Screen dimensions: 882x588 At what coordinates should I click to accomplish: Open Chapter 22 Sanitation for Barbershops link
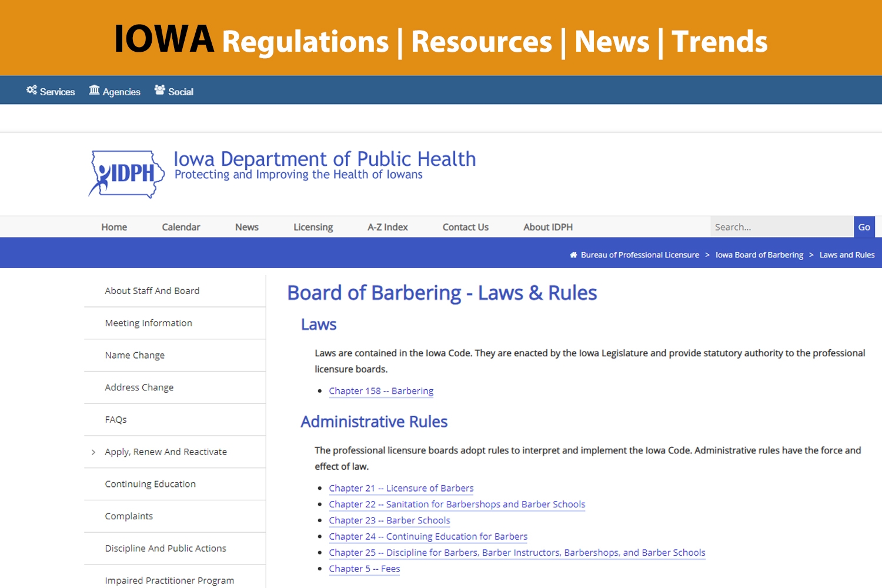[x=457, y=505]
